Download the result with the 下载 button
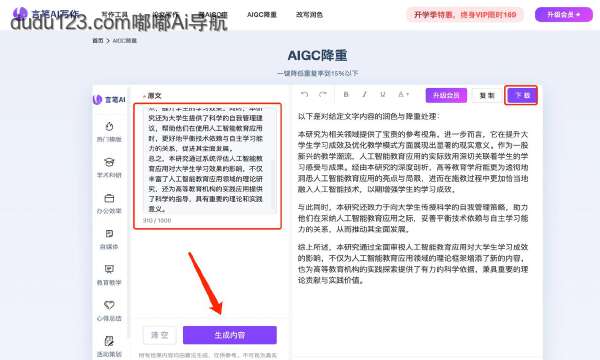This screenshot has width=600, height=360. pos(522,95)
